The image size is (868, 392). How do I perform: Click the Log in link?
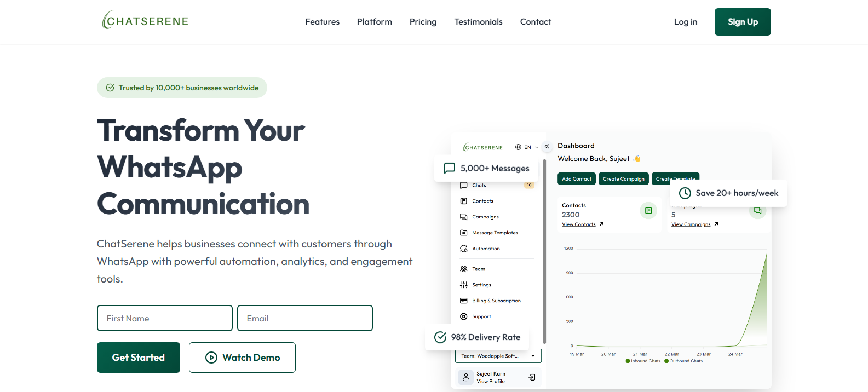[686, 22]
